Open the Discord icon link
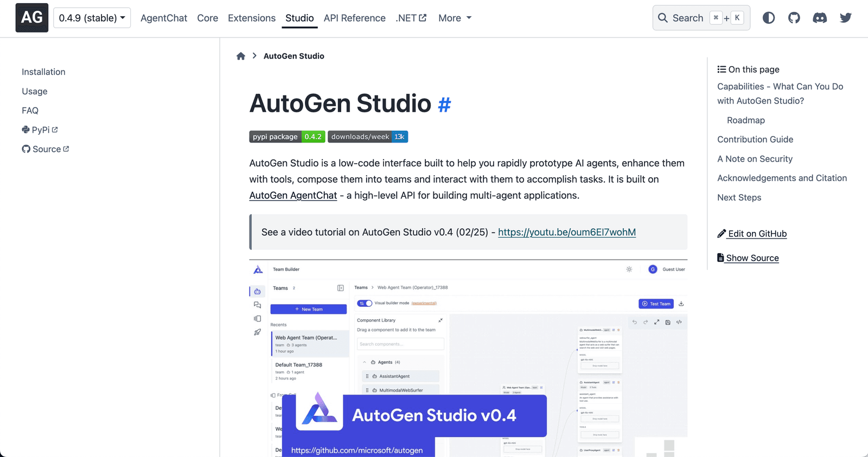The height and width of the screenshot is (457, 868). 820,18
